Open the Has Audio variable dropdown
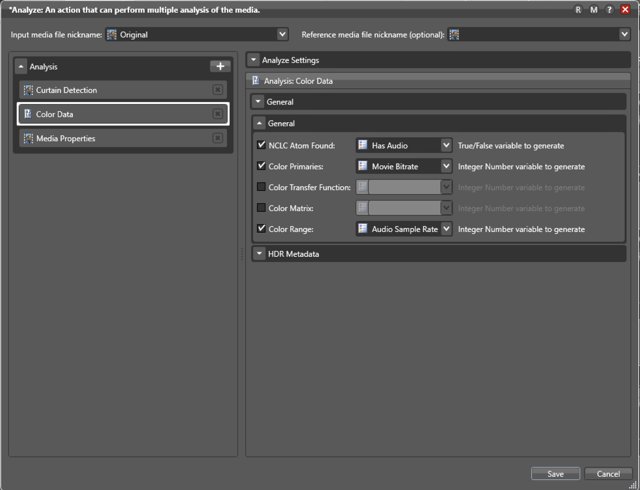 (x=447, y=145)
